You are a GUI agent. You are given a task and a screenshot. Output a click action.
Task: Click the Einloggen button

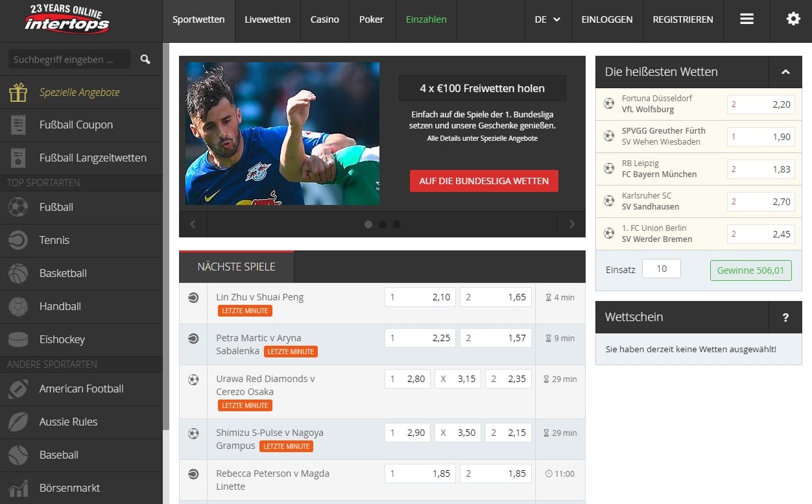(x=607, y=19)
